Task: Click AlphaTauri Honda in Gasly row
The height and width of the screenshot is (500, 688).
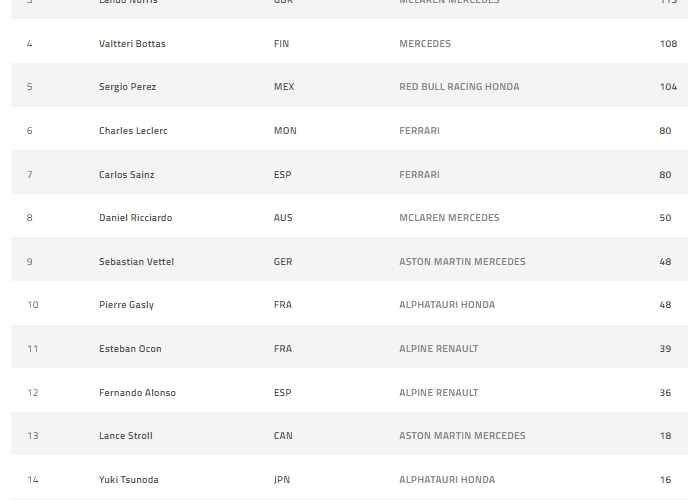Action: 447,305
